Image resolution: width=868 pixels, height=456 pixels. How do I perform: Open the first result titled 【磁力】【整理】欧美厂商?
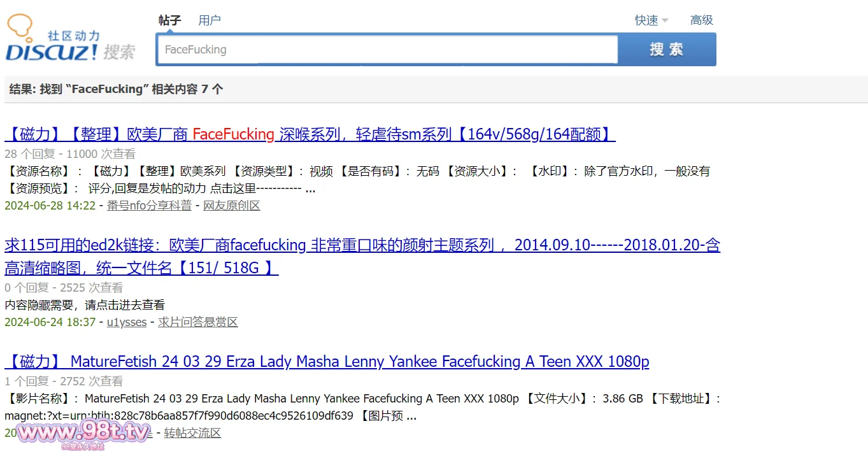pos(309,134)
